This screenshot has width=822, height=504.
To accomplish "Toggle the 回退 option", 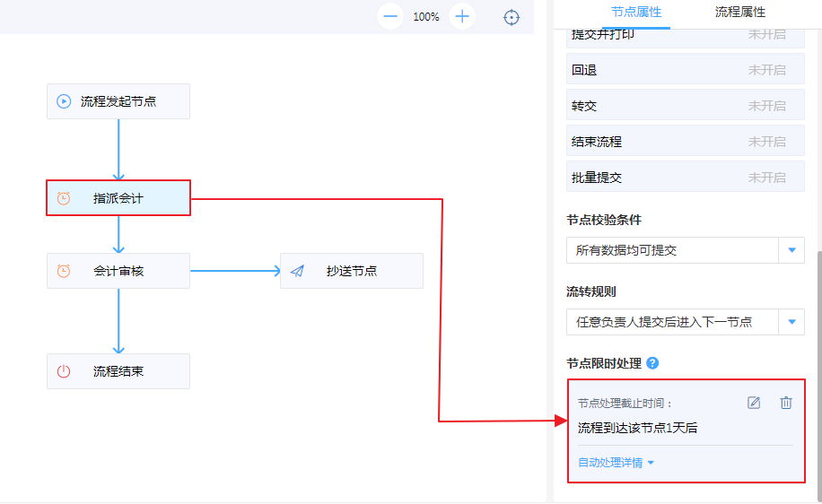I will pos(767,70).
